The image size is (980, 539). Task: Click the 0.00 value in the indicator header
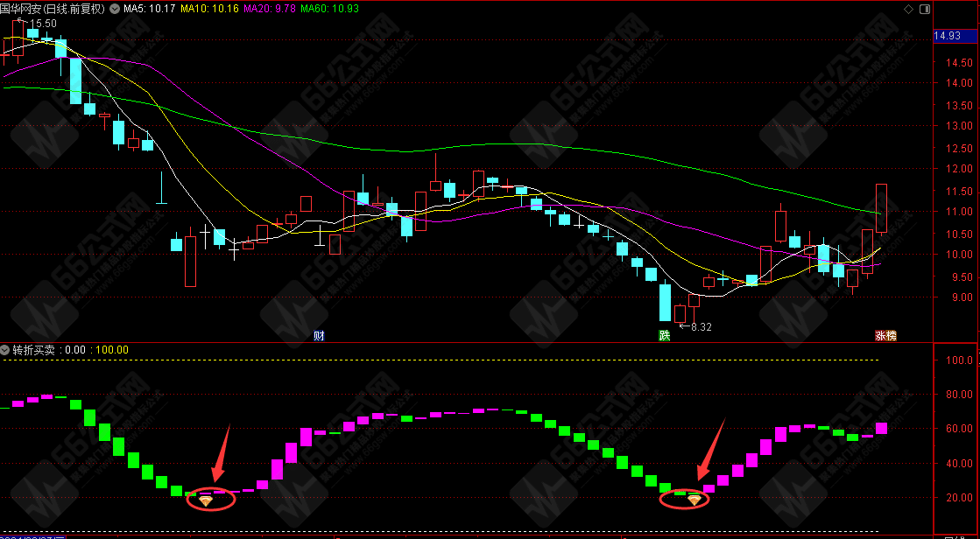click(75, 350)
